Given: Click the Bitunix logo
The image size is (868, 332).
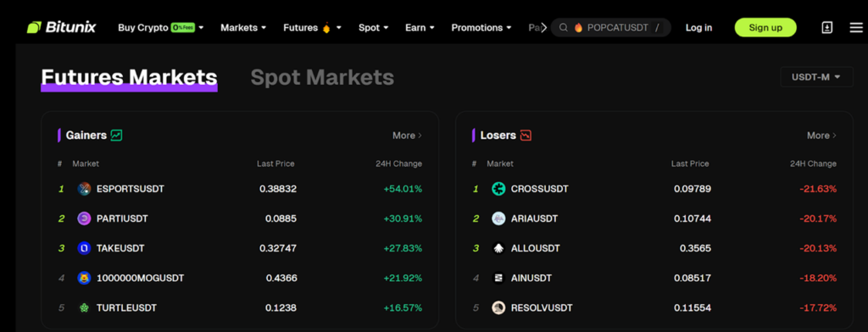Looking at the screenshot, I should click(61, 27).
